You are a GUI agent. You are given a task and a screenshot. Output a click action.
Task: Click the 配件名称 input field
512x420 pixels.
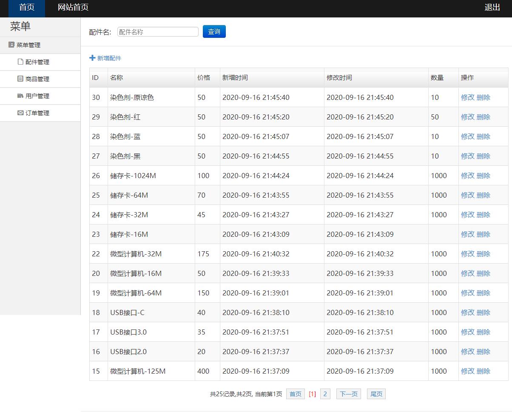tap(157, 31)
